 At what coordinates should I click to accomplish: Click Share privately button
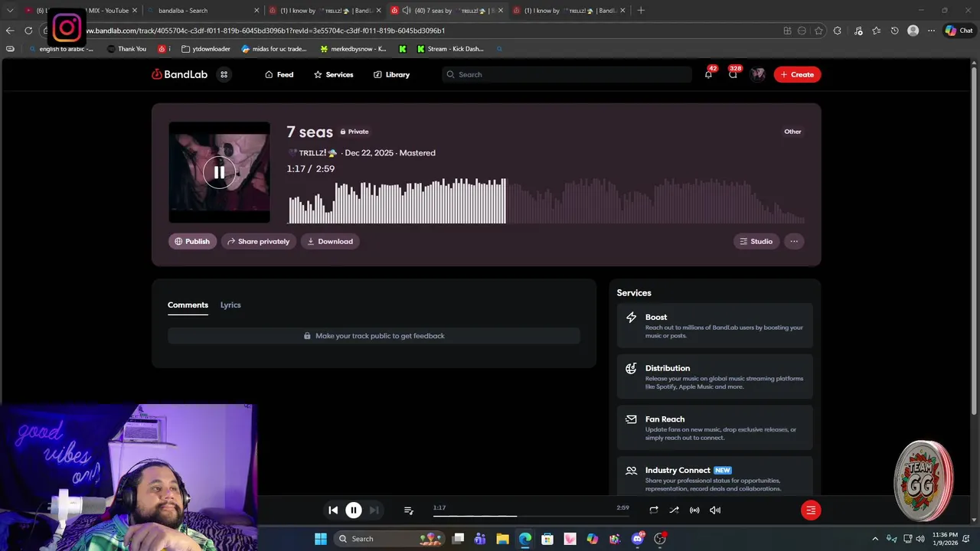258,241
